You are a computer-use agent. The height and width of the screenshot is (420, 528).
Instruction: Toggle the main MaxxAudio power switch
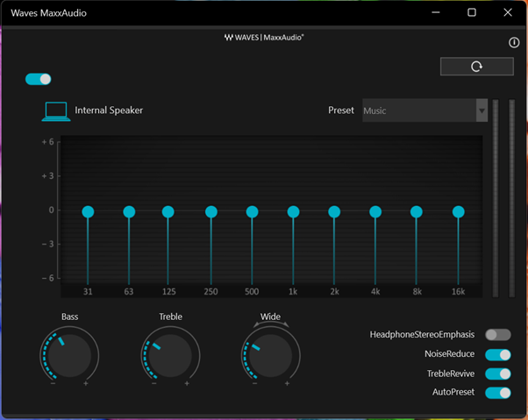[39, 80]
